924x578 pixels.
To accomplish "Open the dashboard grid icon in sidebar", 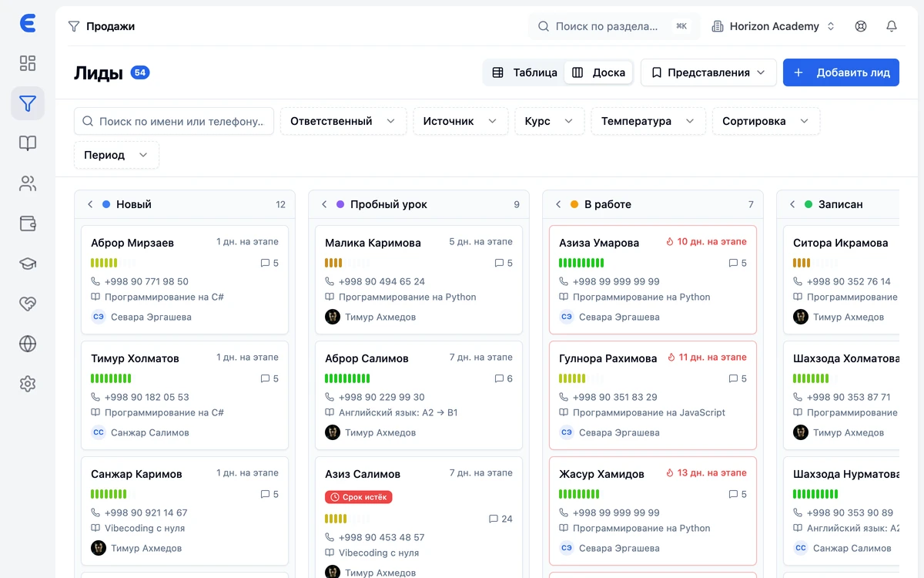I will coord(28,63).
